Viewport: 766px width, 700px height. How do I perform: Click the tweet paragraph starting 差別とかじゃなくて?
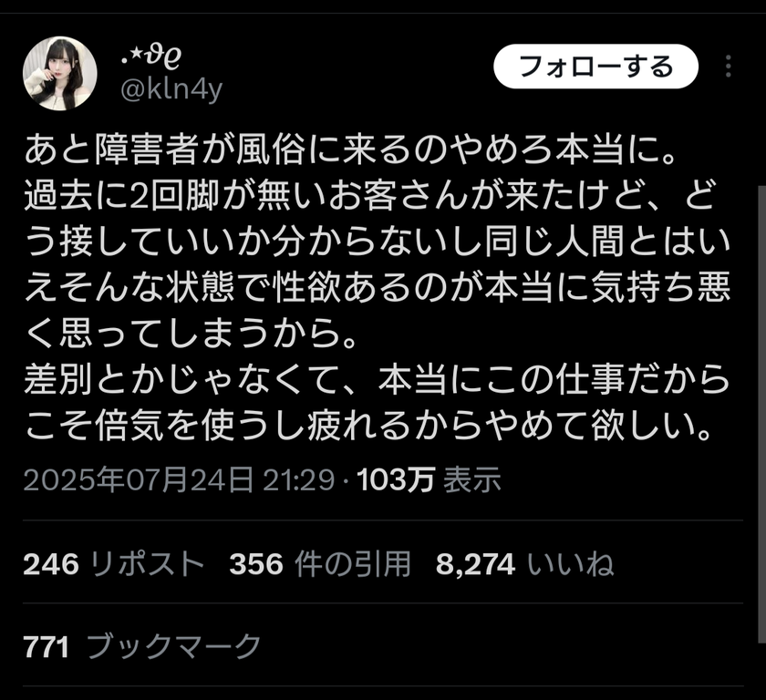(376, 402)
